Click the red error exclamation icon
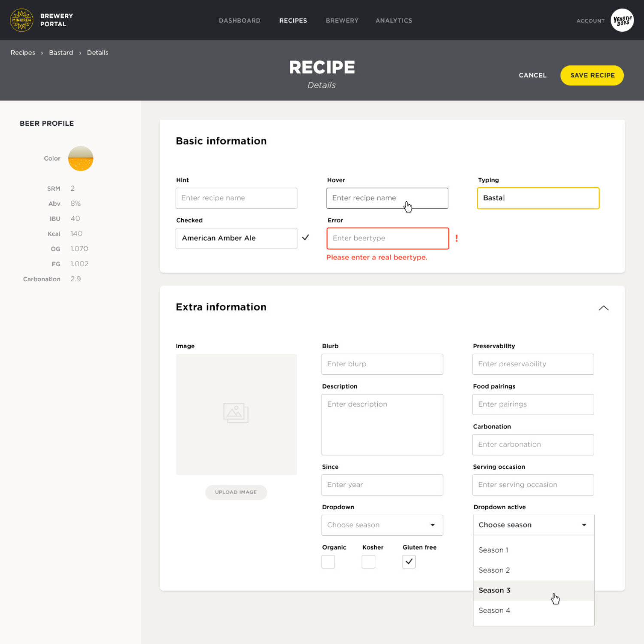 pyautogui.click(x=456, y=238)
